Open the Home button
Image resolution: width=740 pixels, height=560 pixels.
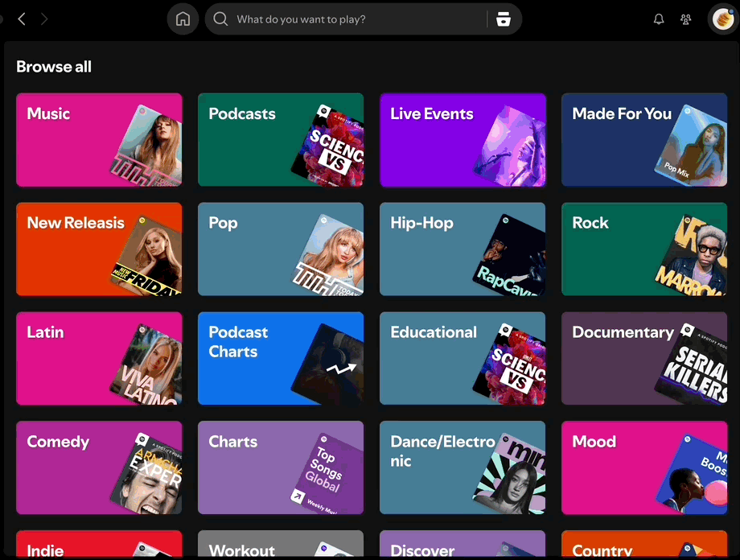point(183,19)
